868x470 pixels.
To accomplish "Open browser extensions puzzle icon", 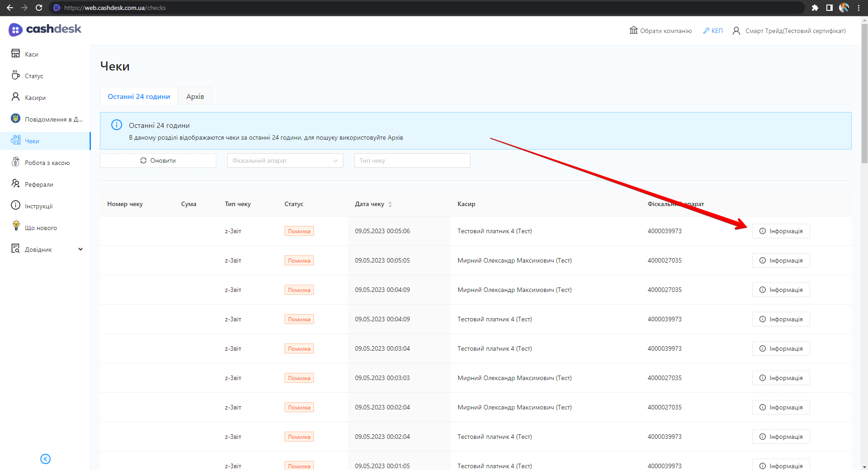I will click(815, 8).
